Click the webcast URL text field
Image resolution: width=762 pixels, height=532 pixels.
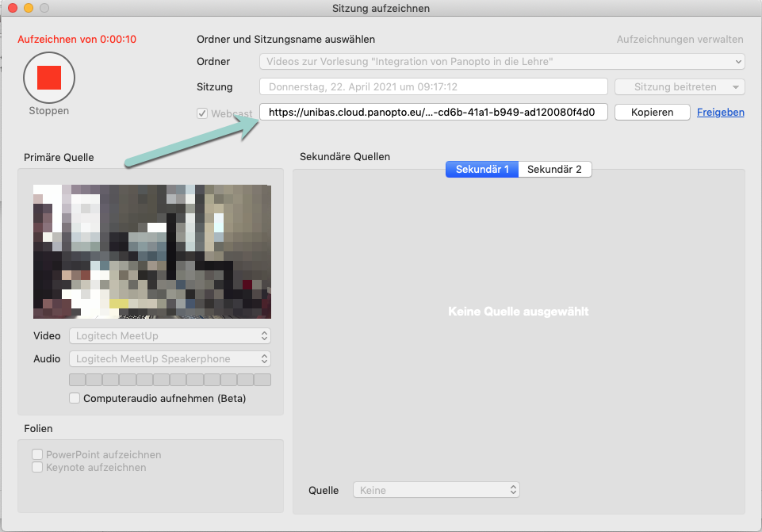[434, 113]
